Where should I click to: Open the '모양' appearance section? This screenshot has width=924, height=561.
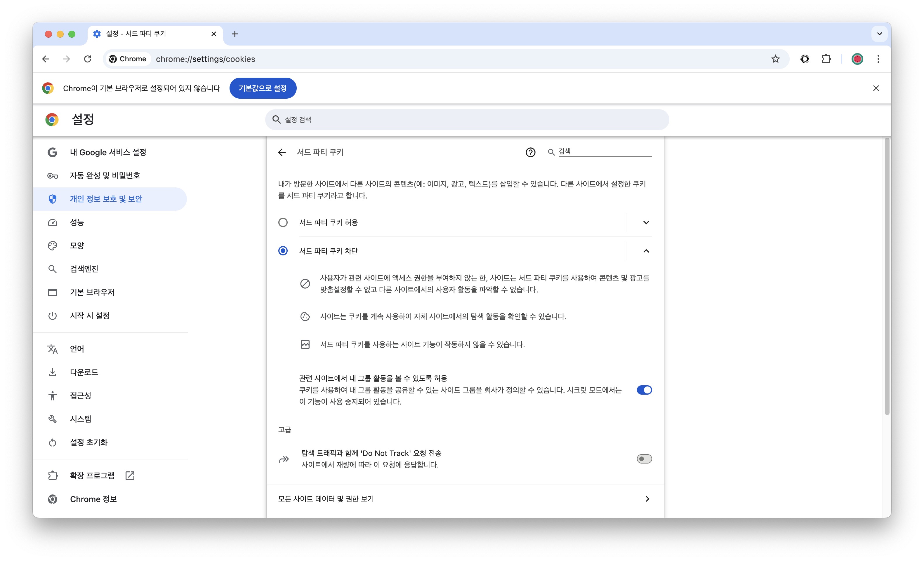(110, 245)
